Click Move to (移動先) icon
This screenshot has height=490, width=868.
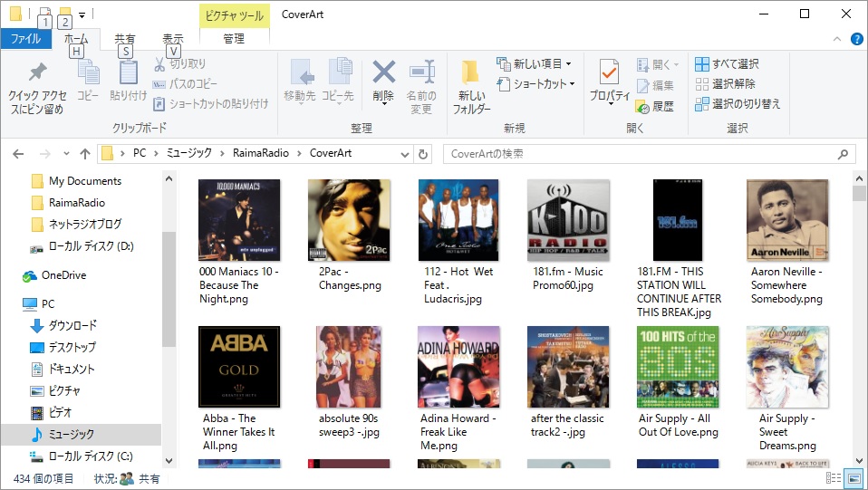click(302, 72)
